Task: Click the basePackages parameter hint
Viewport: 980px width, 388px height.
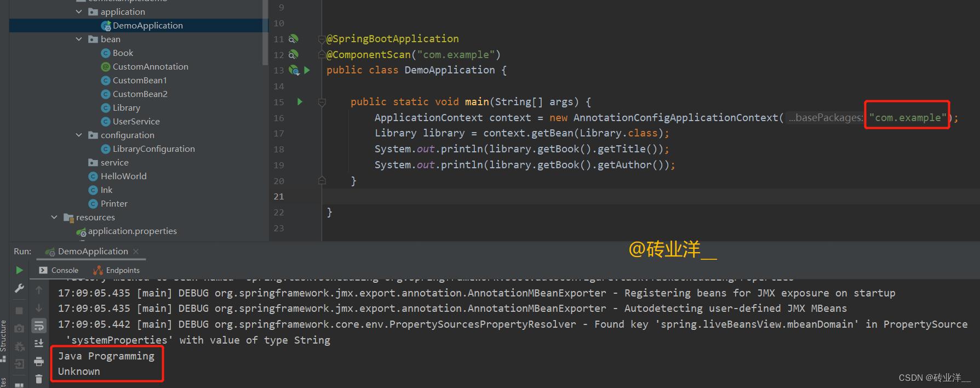Action: [x=826, y=117]
